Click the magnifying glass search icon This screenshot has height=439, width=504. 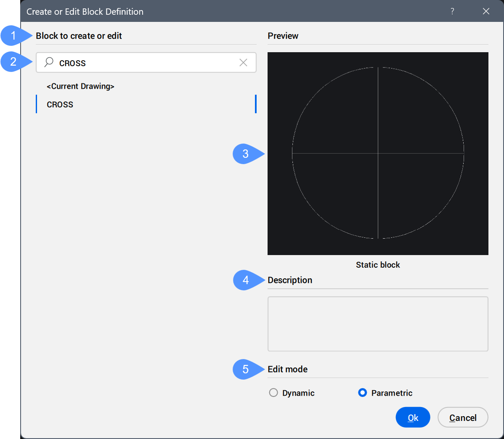point(49,62)
